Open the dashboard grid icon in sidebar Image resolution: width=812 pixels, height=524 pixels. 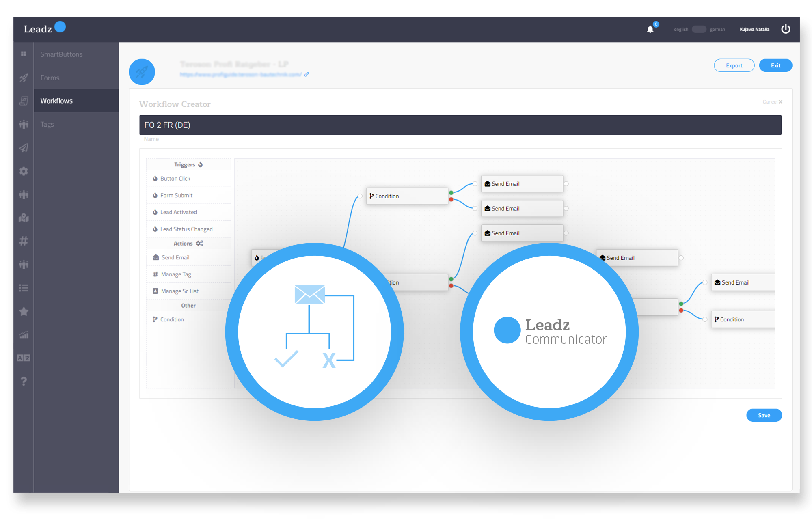coord(24,54)
